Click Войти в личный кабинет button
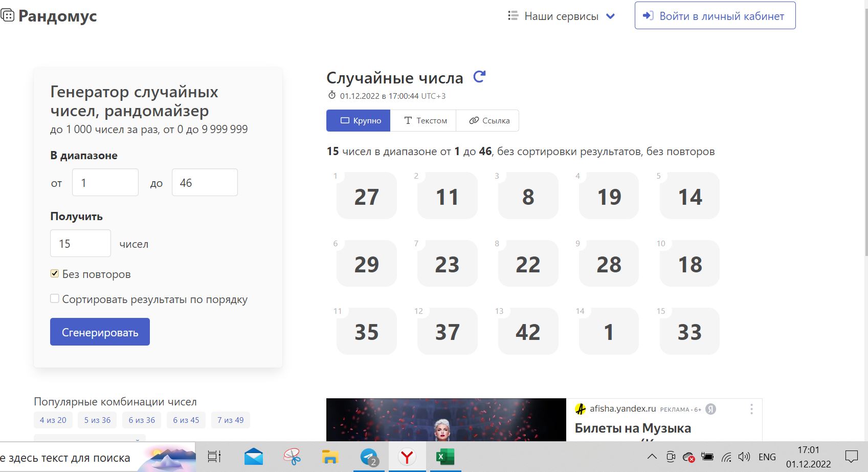868x472 pixels. tap(715, 16)
